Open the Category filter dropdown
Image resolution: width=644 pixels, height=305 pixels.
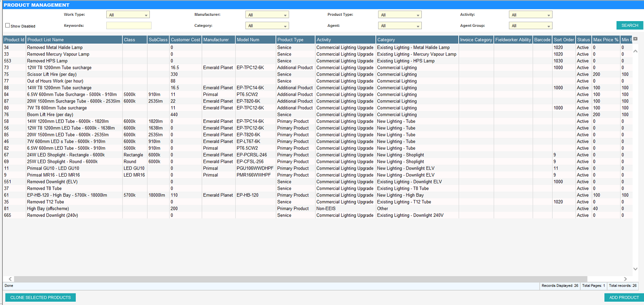pyautogui.click(x=267, y=26)
